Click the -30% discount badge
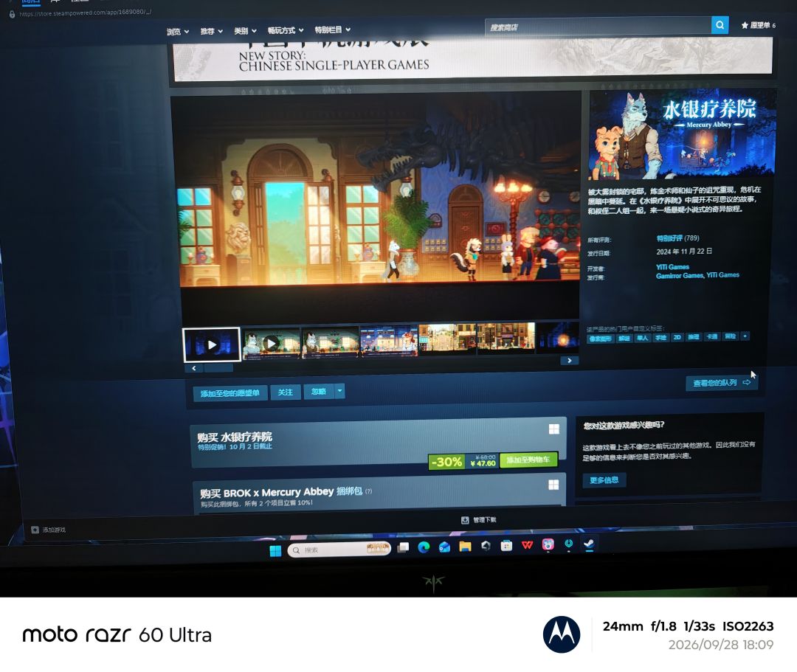 click(446, 462)
